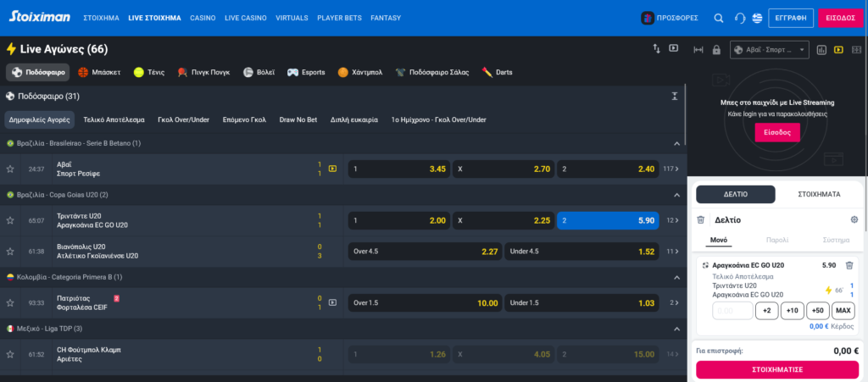868x382 pixels.
Task: Favorite the Τριντάντε U20 match star
Action: coord(10,220)
